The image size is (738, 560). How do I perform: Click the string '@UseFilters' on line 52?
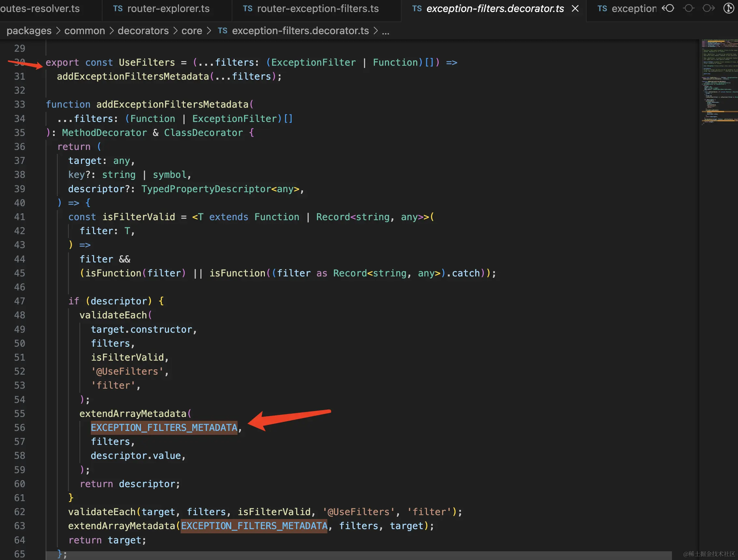pos(127,372)
